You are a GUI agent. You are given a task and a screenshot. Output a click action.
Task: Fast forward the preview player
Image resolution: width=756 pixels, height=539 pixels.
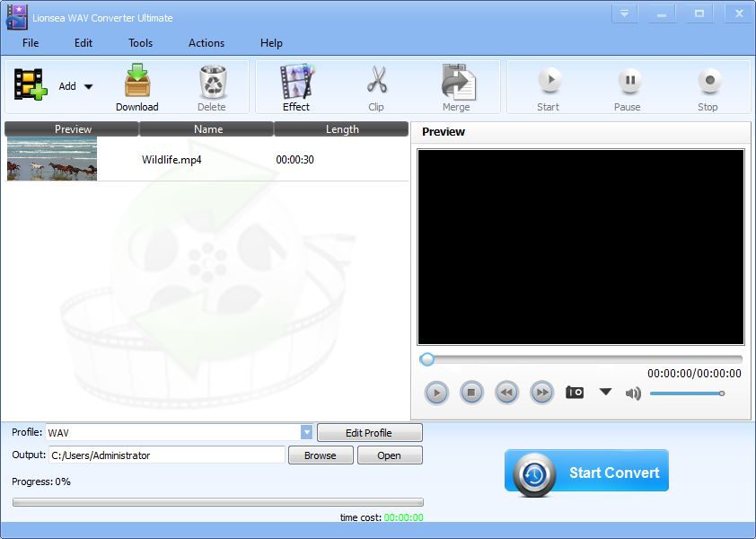pos(542,393)
